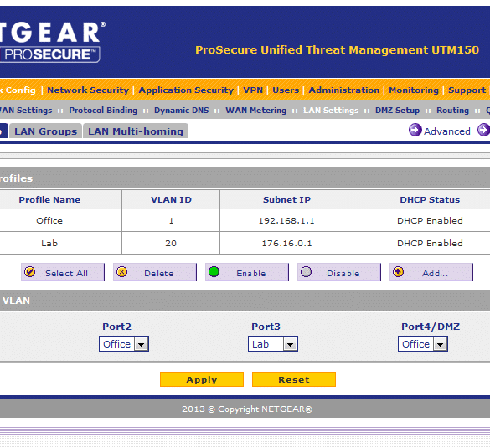
Task: Click the green Enable circle icon
Action: pyautogui.click(x=214, y=272)
